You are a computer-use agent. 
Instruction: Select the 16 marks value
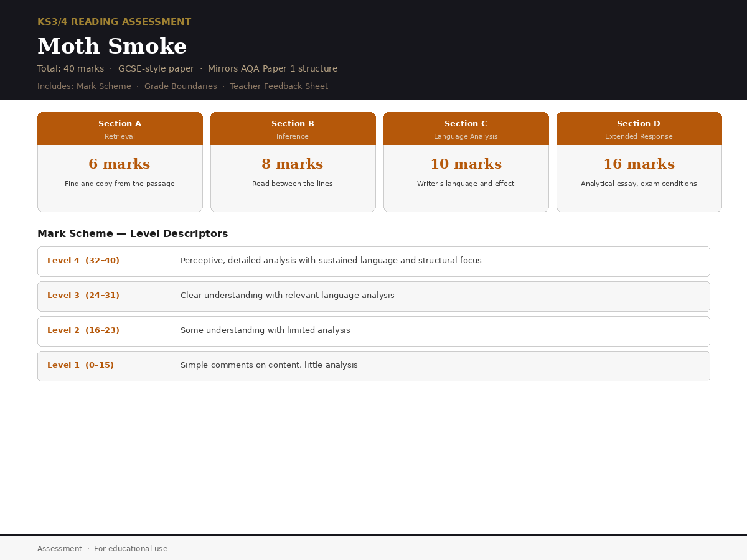(639, 164)
